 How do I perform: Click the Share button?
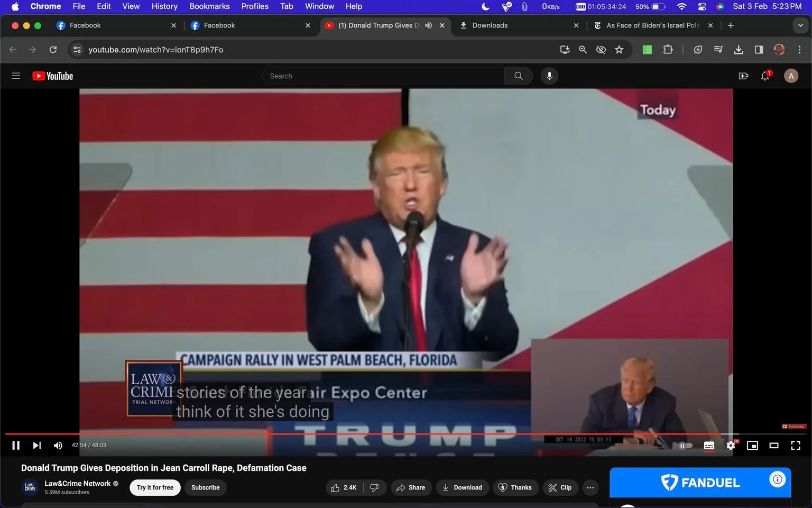pyautogui.click(x=410, y=487)
